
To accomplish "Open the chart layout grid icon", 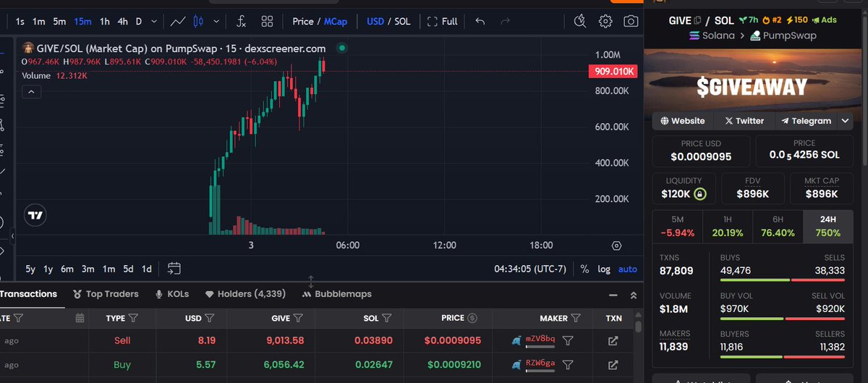I will pos(267,21).
